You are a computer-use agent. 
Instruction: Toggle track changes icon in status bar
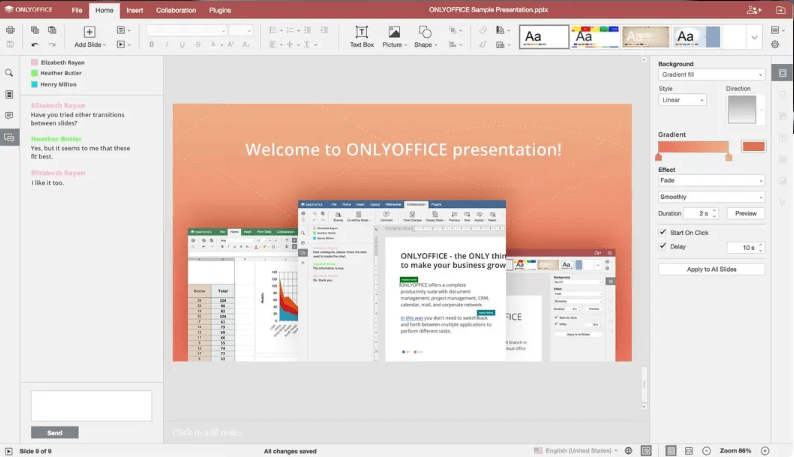coord(645,451)
